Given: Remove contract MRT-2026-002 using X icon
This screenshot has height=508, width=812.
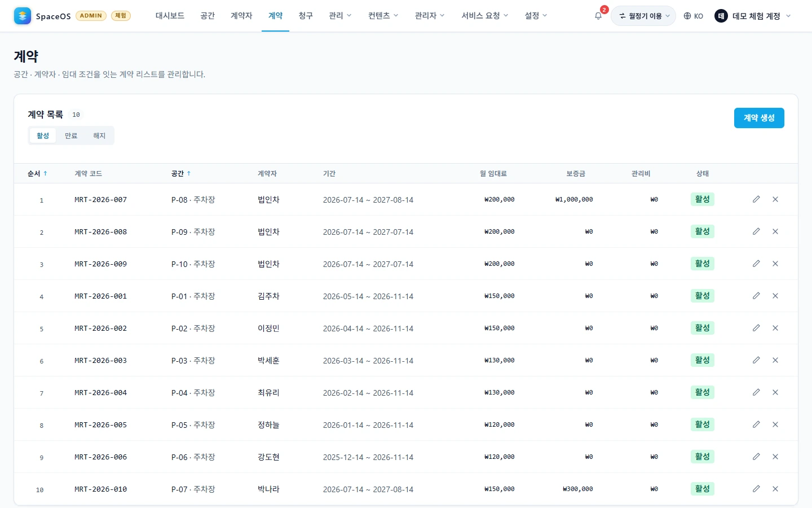Looking at the screenshot, I should click(x=775, y=328).
